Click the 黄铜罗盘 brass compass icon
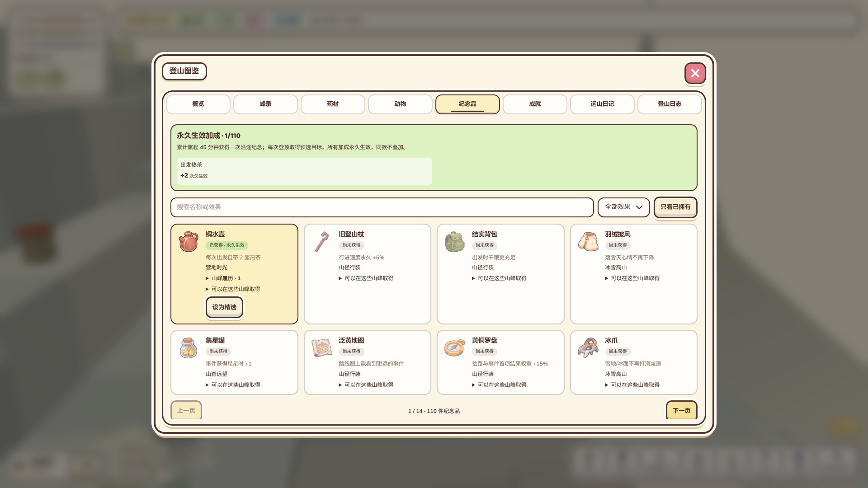The height and width of the screenshot is (488, 868). pyautogui.click(x=455, y=348)
